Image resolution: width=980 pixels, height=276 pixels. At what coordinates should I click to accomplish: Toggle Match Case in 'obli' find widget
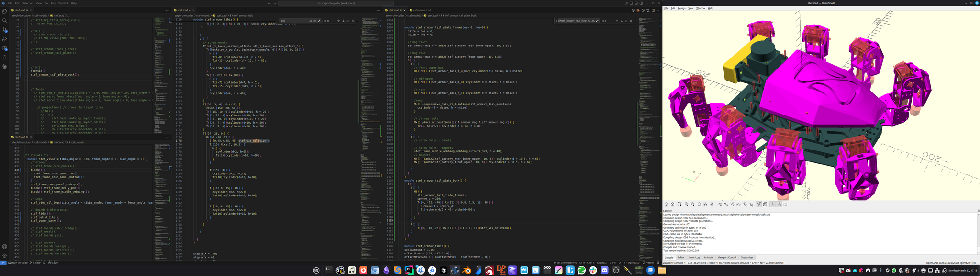311,21
